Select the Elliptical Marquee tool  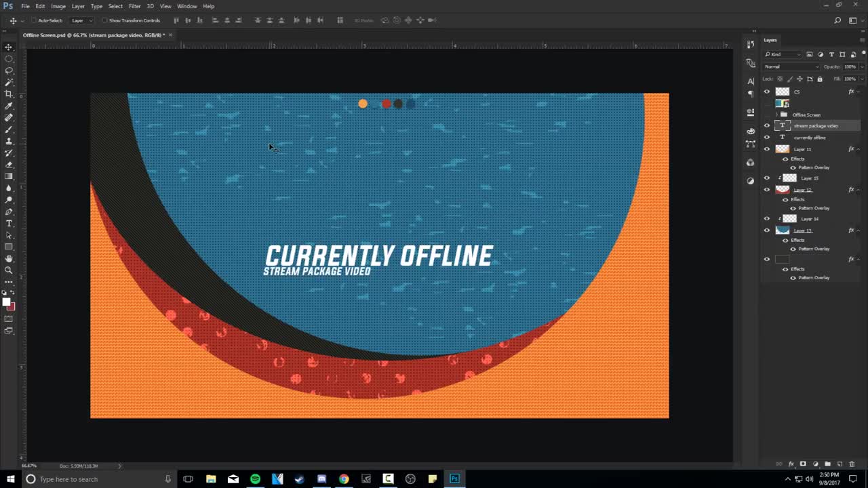(9, 59)
